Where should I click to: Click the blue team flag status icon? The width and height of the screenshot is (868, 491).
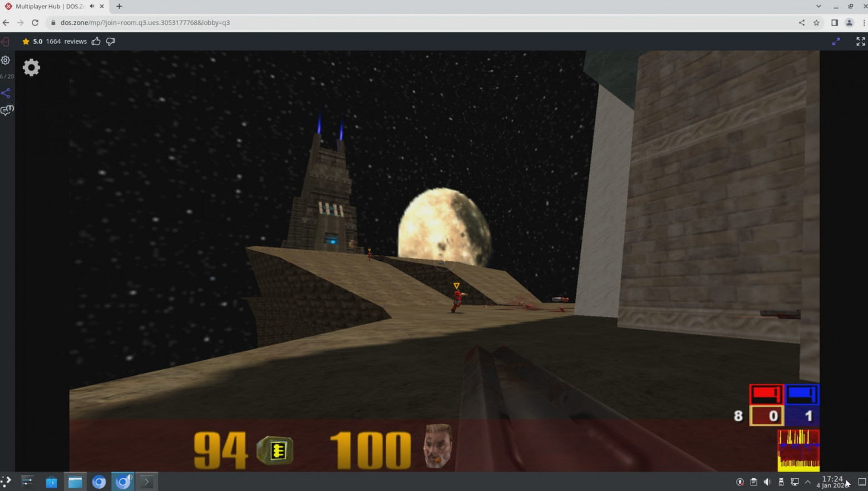tap(802, 394)
